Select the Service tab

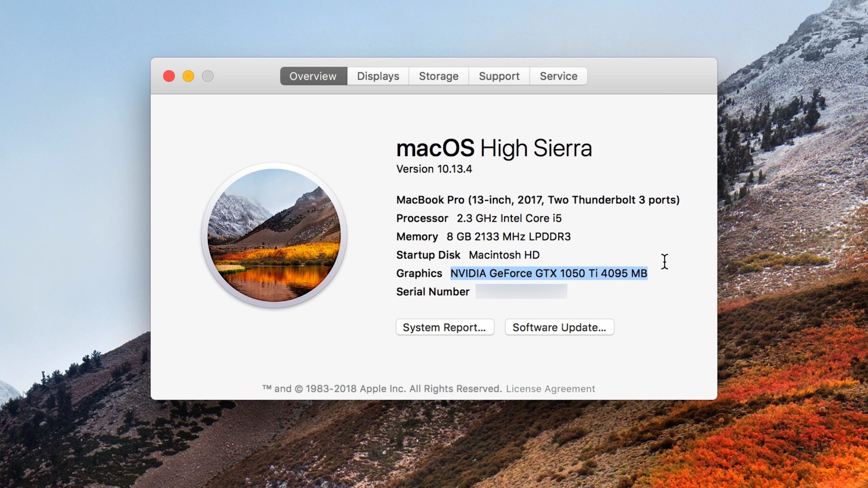(558, 76)
